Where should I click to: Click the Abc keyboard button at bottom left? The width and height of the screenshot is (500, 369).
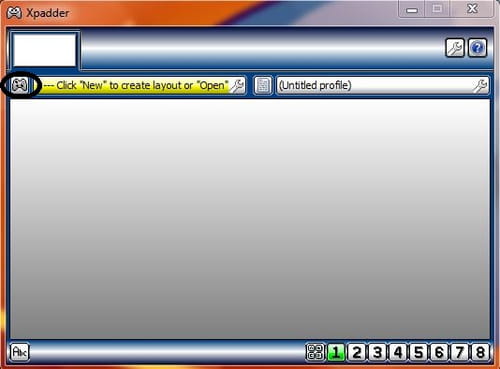click(20, 352)
